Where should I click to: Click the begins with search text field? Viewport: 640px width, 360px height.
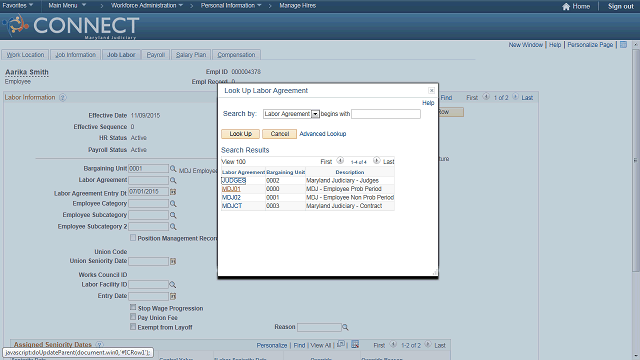[x=386, y=114]
